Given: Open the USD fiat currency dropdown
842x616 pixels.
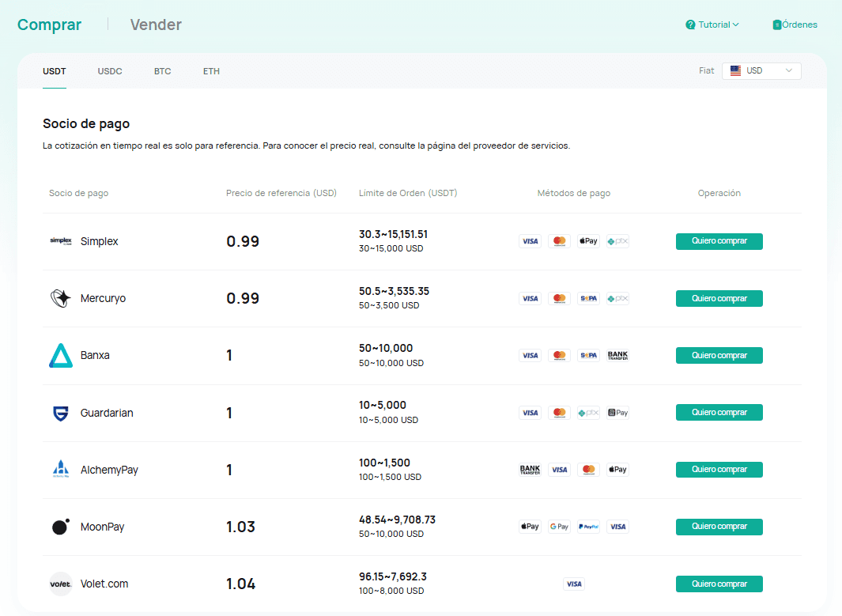Looking at the screenshot, I should [761, 71].
